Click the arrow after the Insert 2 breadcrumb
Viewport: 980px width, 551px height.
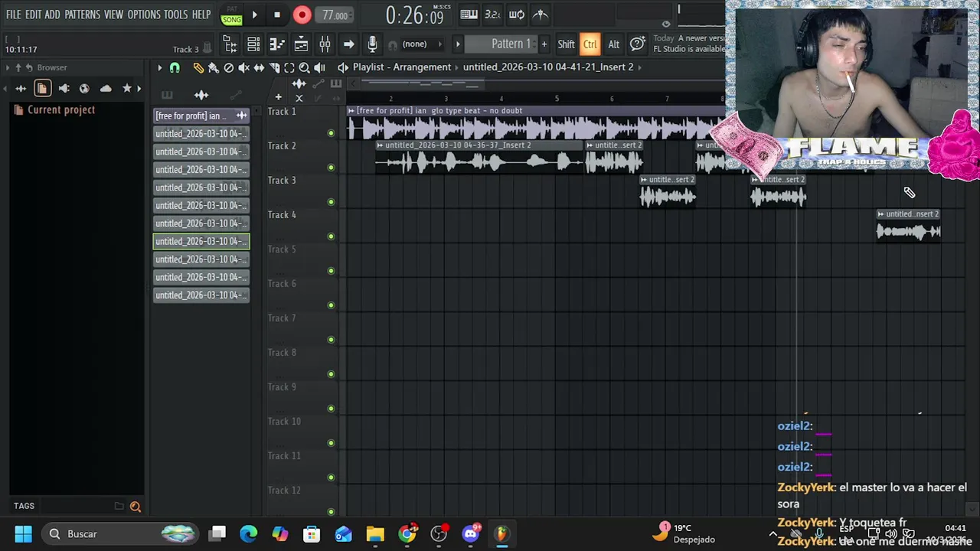coord(640,67)
